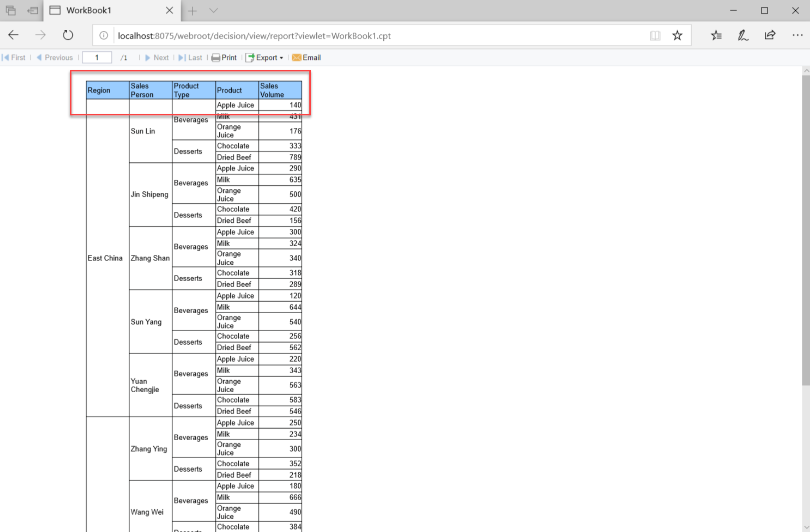
Task: Select the Jin Shipeng cell
Action: 150,194
